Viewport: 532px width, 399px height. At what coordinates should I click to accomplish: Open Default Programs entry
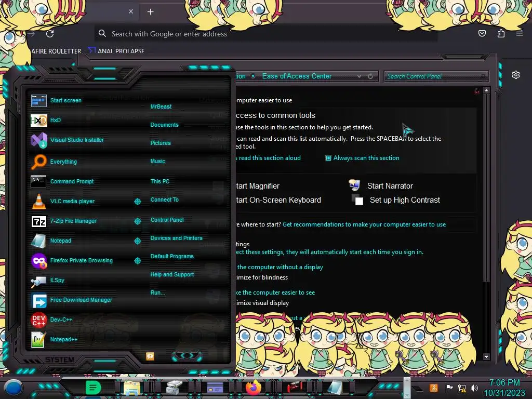tap(171, 257)
